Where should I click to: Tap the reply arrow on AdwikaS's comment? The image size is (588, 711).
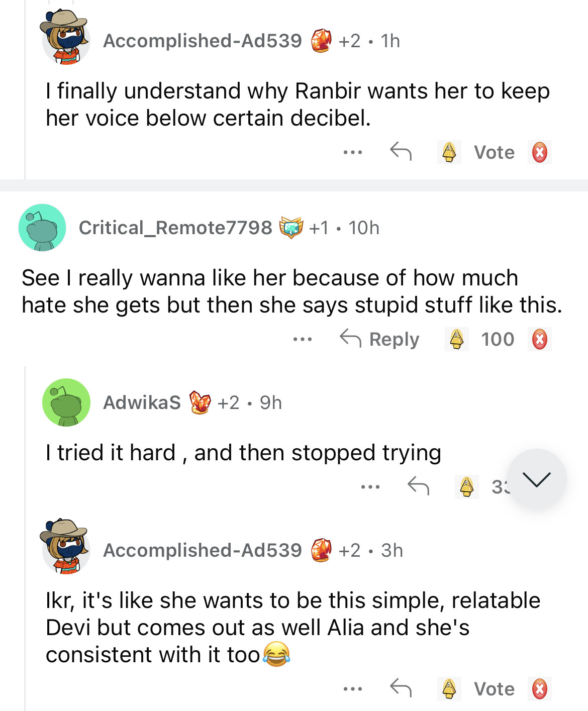pyautogui.click(x=418, y=486)
